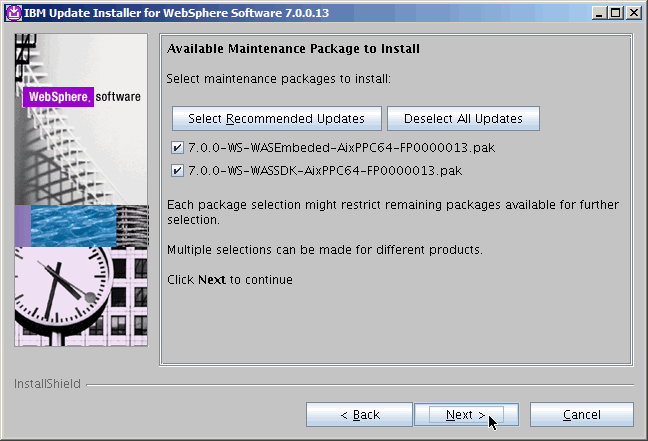Viewport: 648px width, 441px height.
Task: Go back with the Back button
Action: [359, 414]
